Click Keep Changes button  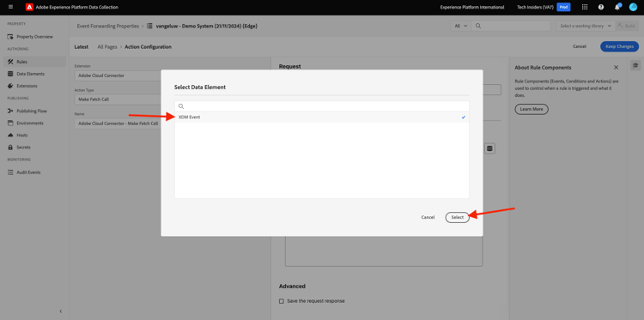coord(619,46)
